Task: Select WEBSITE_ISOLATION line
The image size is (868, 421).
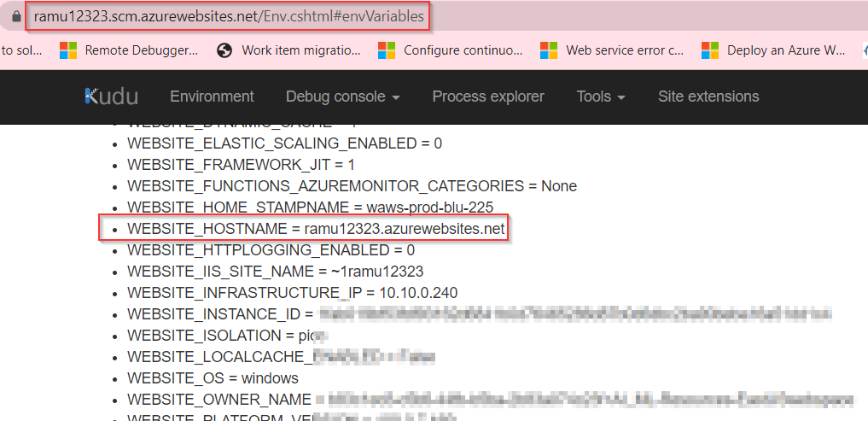Action: pos(228,336)
